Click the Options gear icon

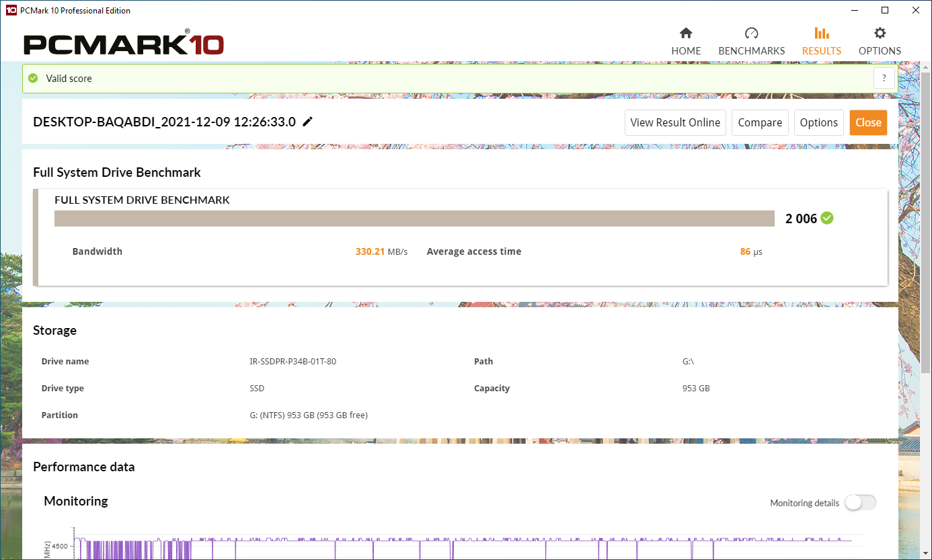(880, 33)
